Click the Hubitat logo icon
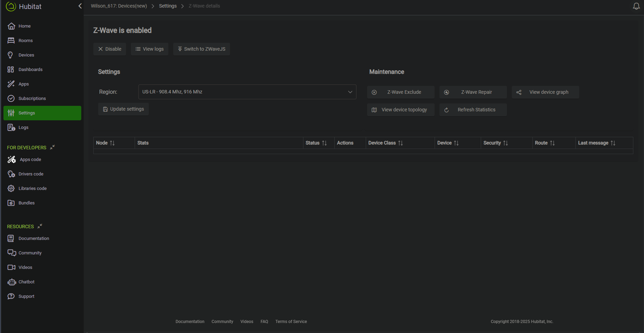 point(11,7)
